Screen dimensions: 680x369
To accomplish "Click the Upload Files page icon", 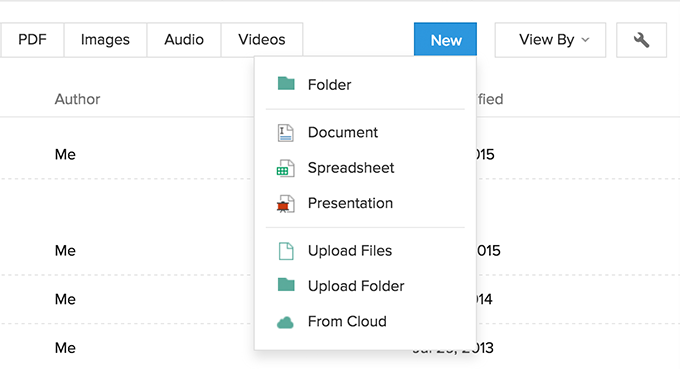I will tap(286, 251).
